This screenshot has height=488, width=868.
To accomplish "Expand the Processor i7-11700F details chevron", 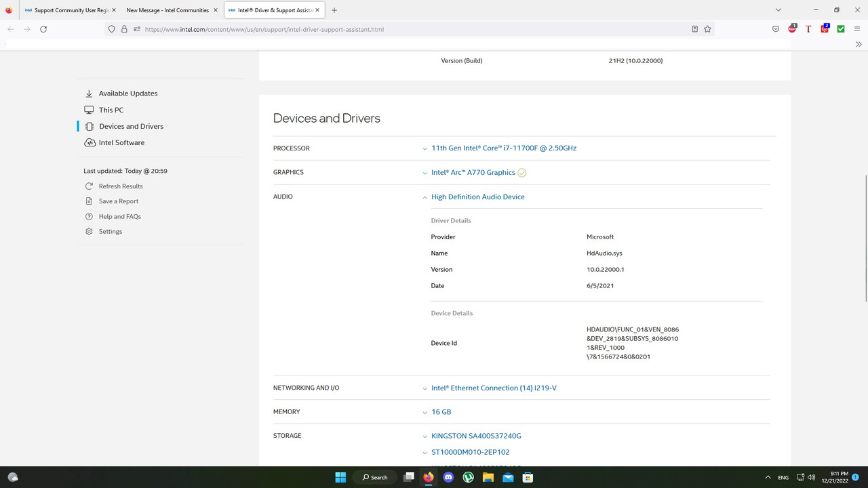I will 425,148.
